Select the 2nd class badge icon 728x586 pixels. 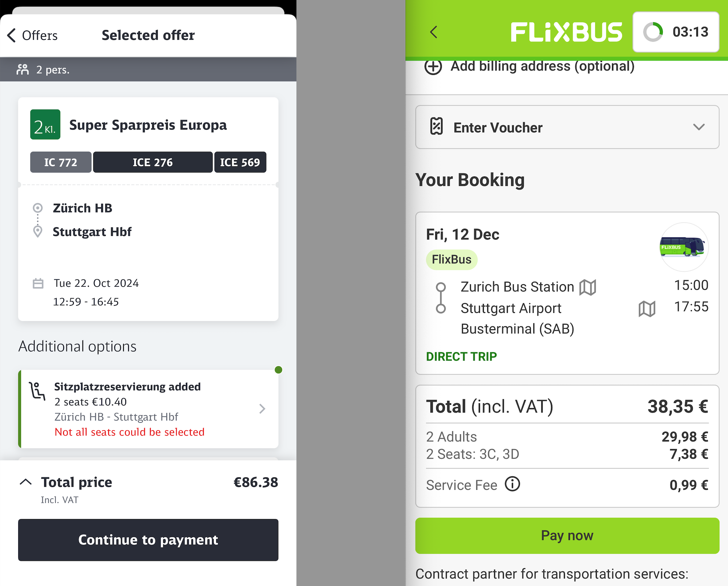tap(45, 125)
